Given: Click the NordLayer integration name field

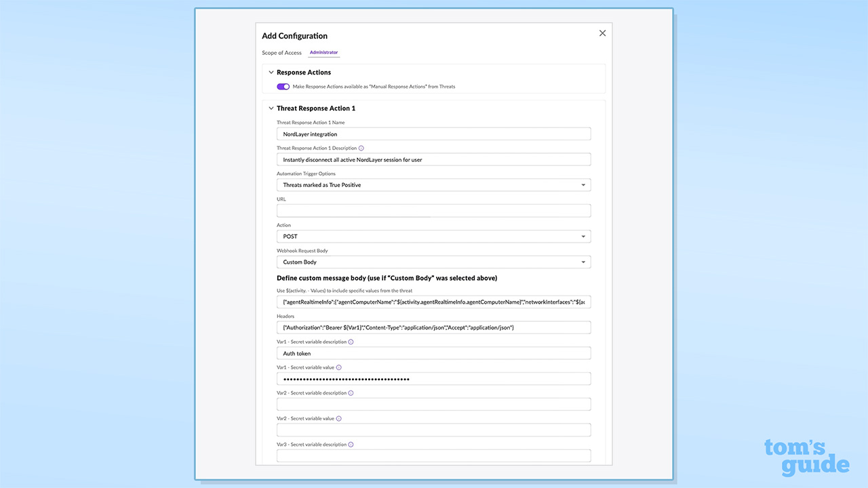Looking at the screenshot, I should point(433,134).
